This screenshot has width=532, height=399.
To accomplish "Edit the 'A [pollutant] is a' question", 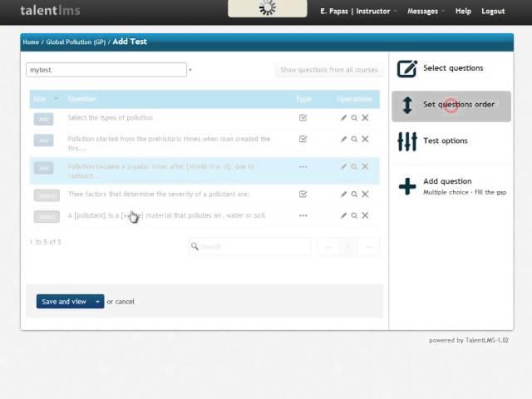I will (343, 215).
